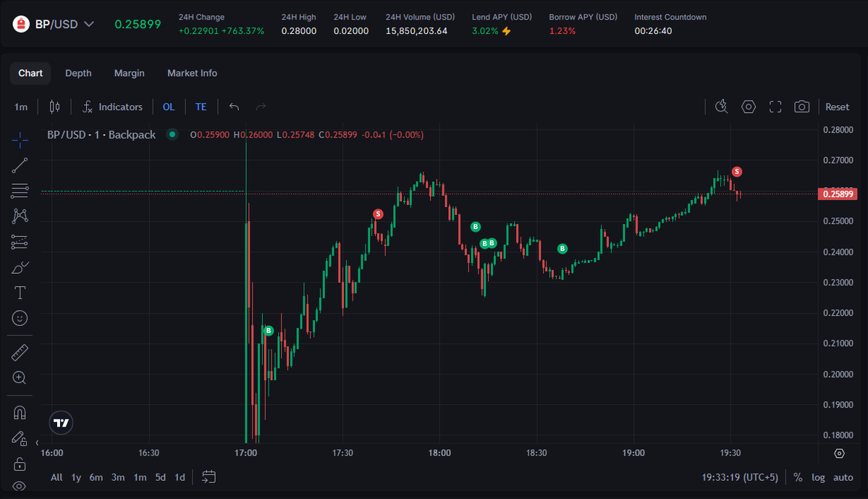Switch to the Chart tab

coord(30,73)
